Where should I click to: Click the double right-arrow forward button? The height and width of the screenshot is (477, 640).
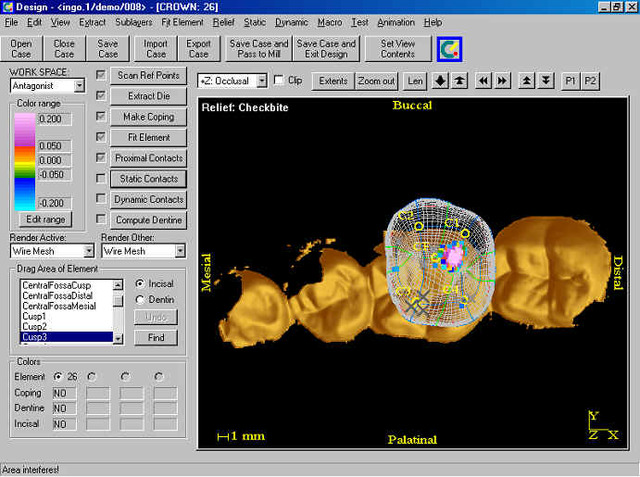[502, 81]
